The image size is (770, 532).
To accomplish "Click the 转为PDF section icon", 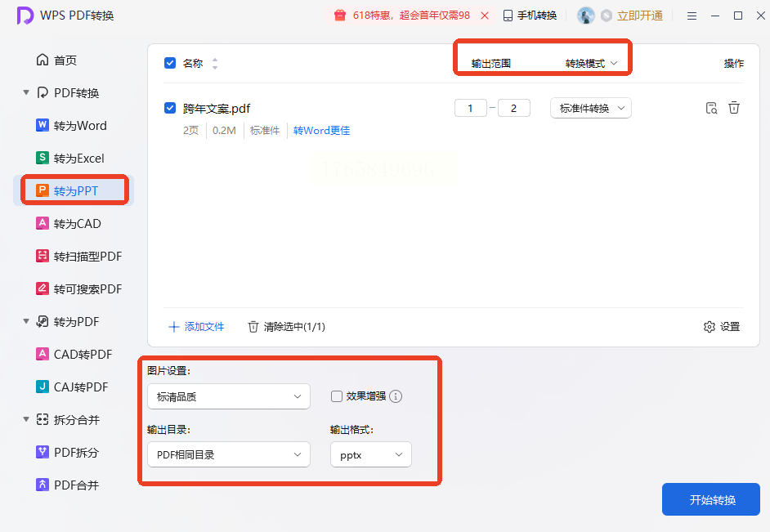I will (43, 321).
